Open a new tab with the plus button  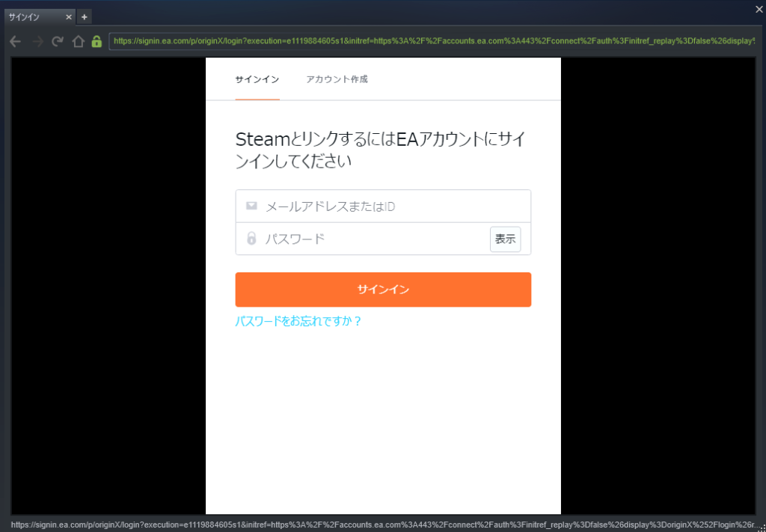pyautogui.click(x=84, y=17)
